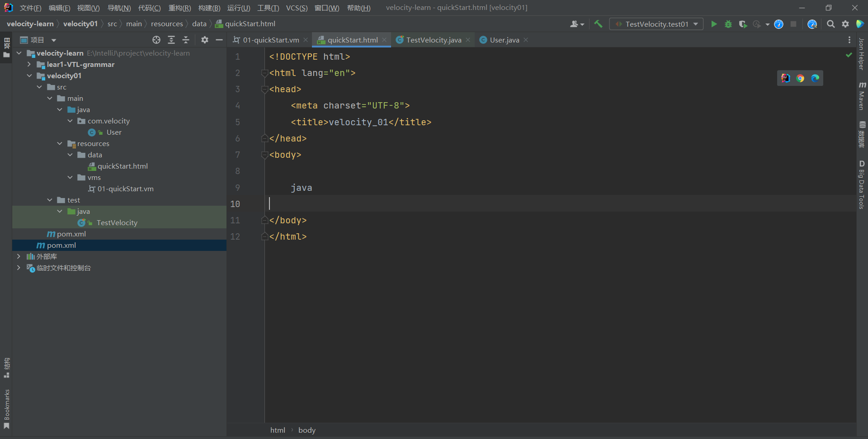
Task: Open the 文件(F) menu
Action: pos(30,8)
